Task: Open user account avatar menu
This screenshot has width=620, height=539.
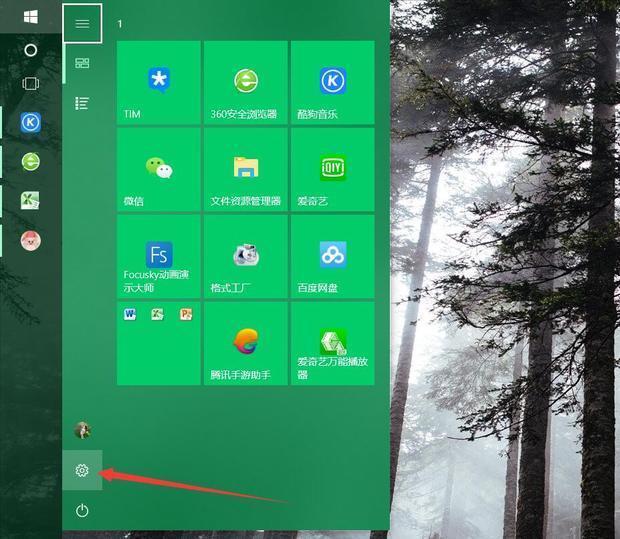Action: coord(82,430)
